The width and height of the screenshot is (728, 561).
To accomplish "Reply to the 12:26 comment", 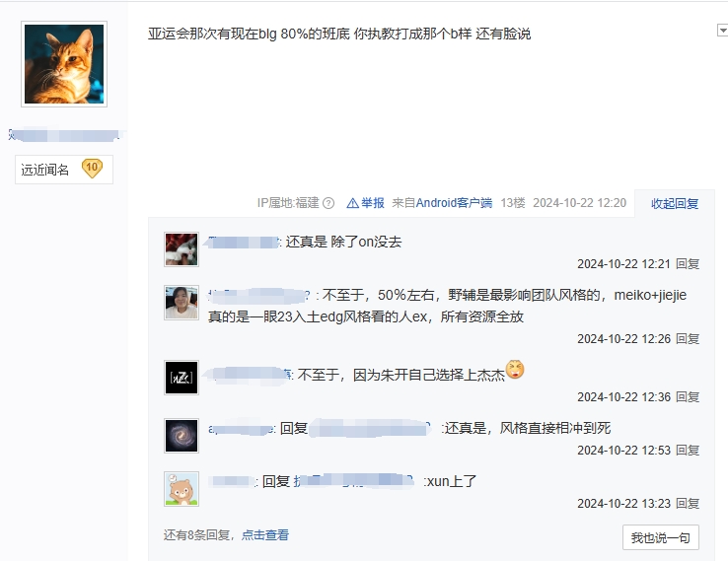I will pyautogui.click(x=688, y=339).
